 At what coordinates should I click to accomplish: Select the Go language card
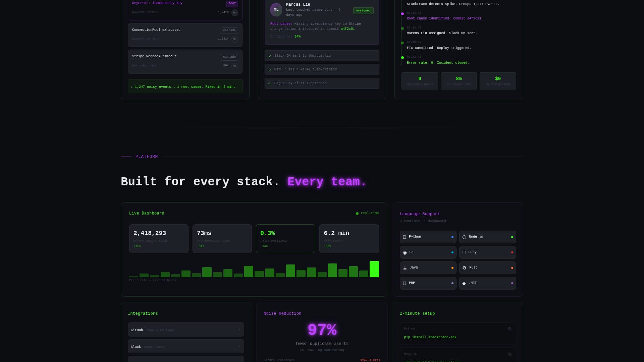428,252
